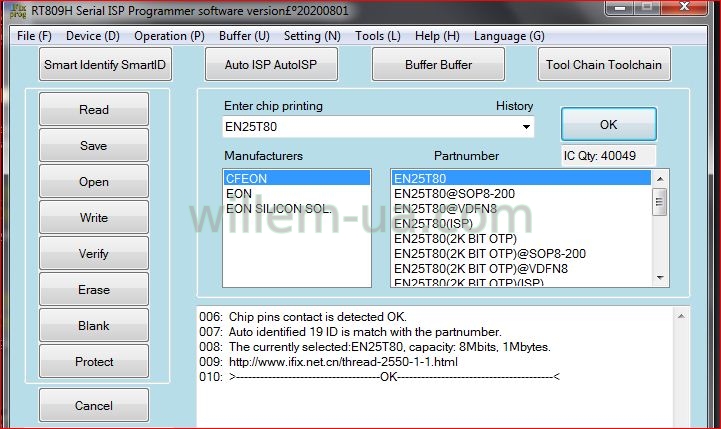721x429 pixels.
Task: Click the Auto ISP AutoISP button
Action: [x=271, y=64]
